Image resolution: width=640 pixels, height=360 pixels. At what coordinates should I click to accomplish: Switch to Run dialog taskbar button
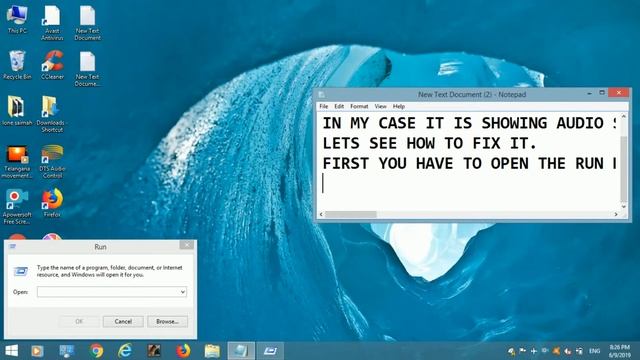pos(270,351)
